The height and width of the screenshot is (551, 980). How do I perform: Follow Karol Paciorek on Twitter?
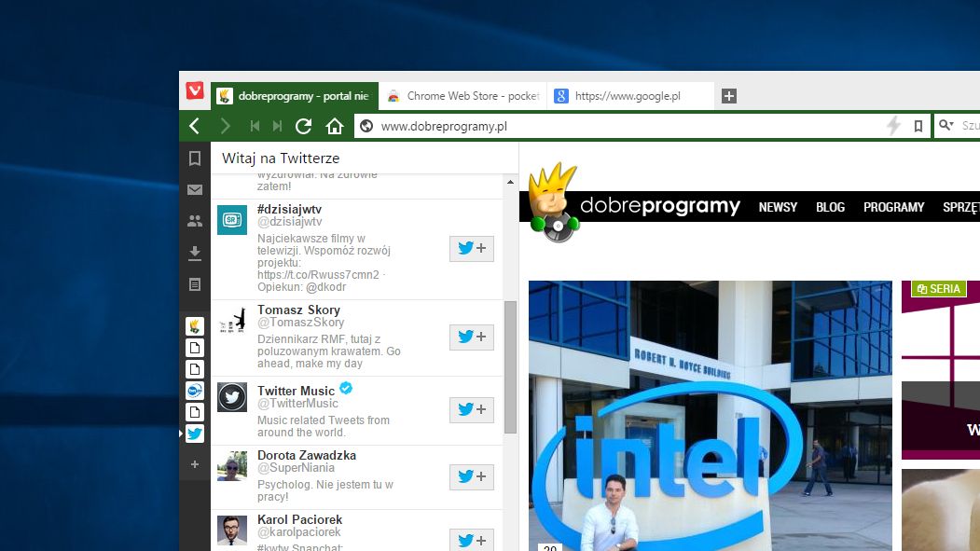point(472,541)
